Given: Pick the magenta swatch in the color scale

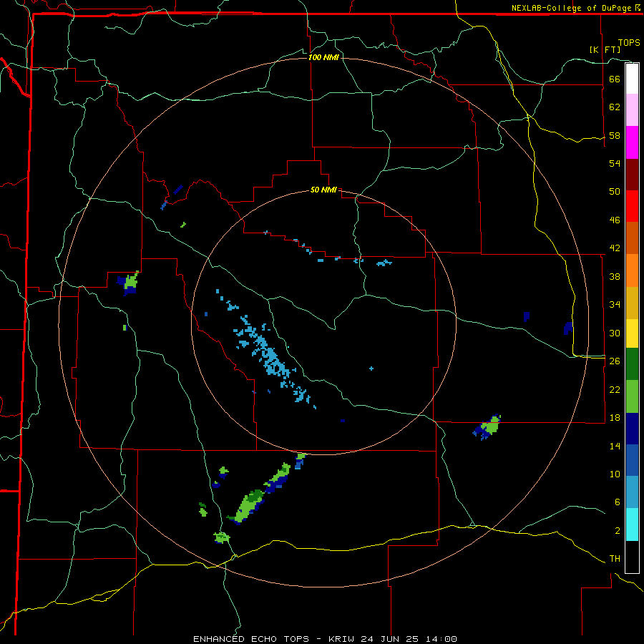Looking at the screenshot, I should click(632, 142).
